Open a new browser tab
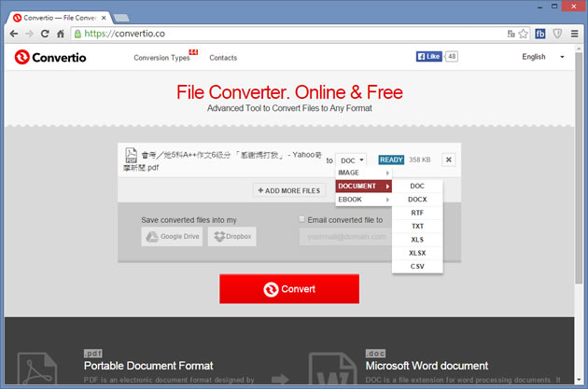Viewport: 588px width, 389px height. (121, 18)
